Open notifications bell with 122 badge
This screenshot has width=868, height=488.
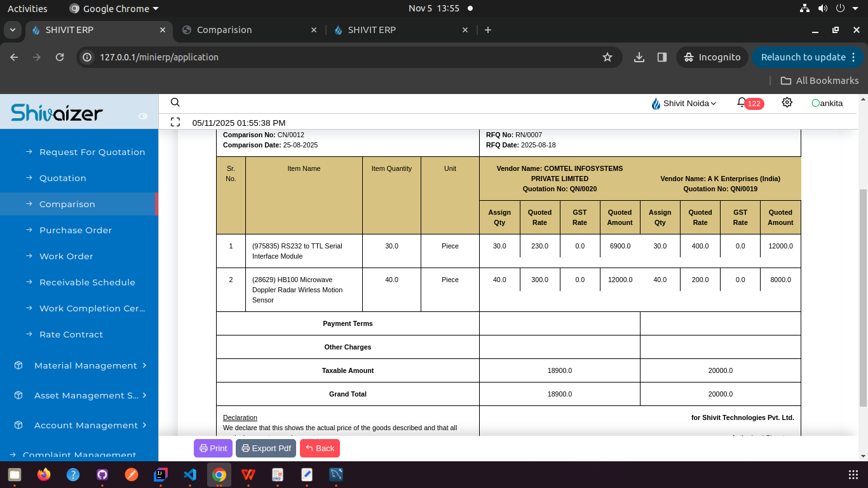[742, 103]
